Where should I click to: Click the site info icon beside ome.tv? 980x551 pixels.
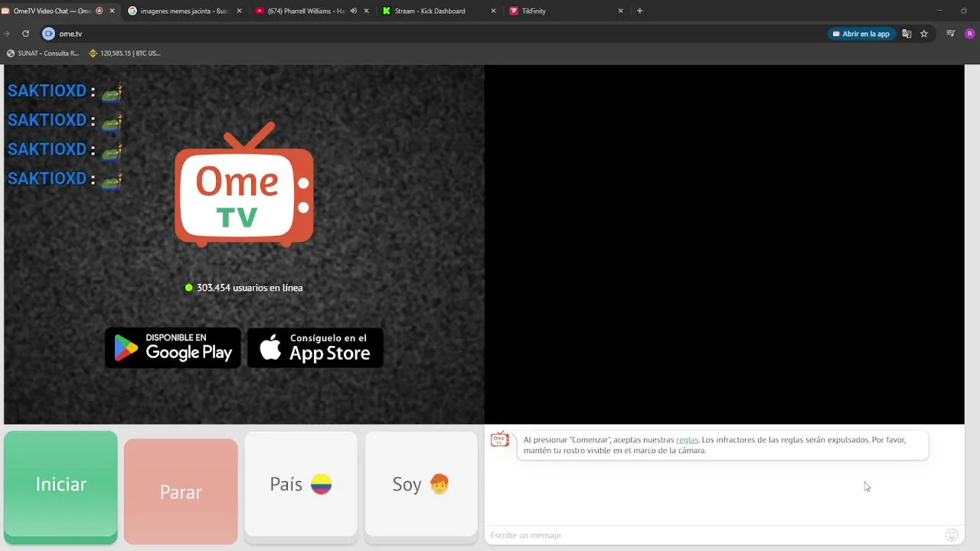coord(48,34)
